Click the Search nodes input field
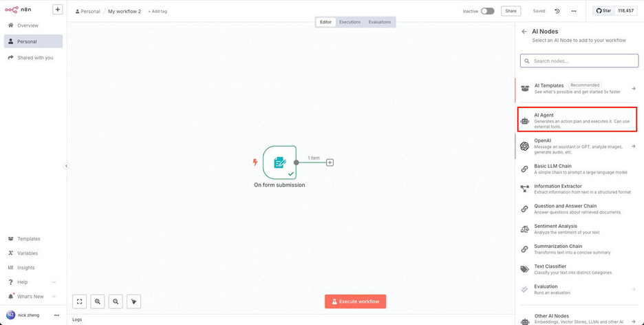Image resolution: width=644 pixels, height=325 pixels. (579, 61)
